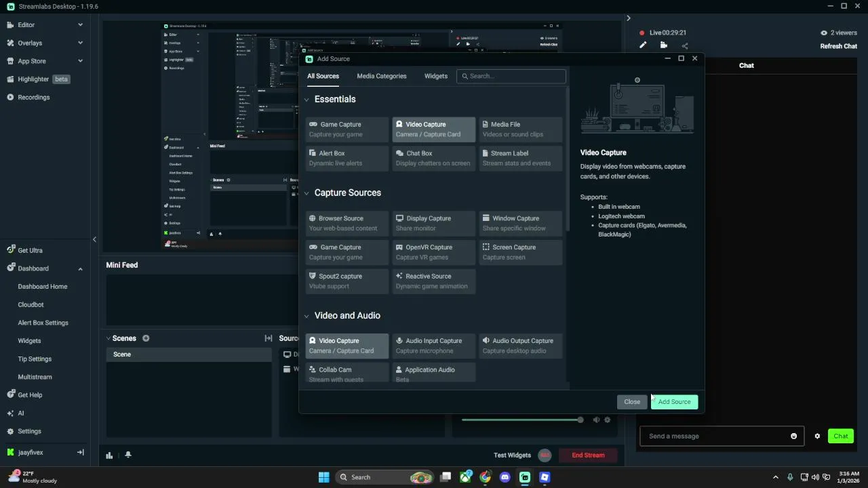The width and height of the screenshot is (868, 488).
Task: Choose the Stream Label source
Action: 521,158
